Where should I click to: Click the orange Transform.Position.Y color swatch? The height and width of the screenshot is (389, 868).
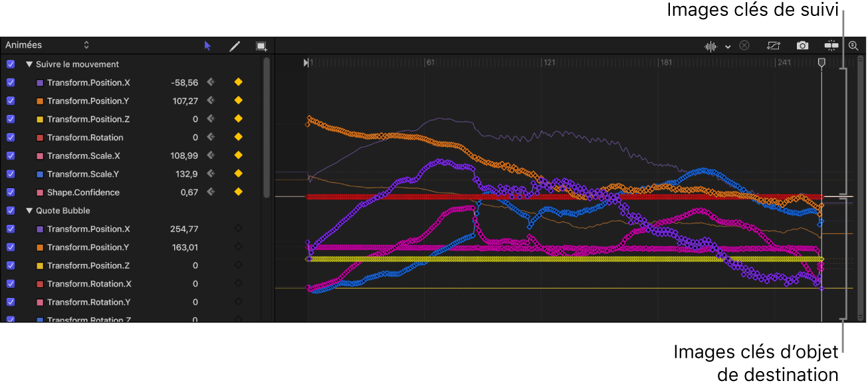(x=40, y=102)
